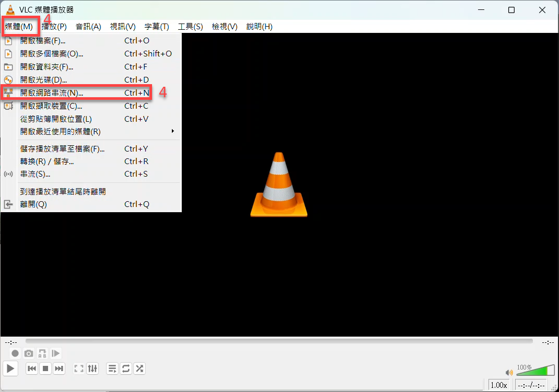Image resolution: width=559 pixels, height=392 pixels.
Task: Click the previous media button
Action: pos(32,368)
